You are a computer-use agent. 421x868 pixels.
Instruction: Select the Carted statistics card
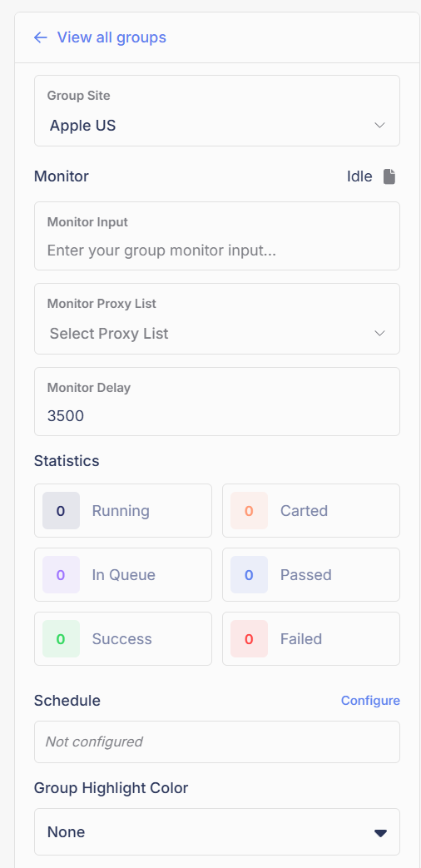(x=311, y=510)
